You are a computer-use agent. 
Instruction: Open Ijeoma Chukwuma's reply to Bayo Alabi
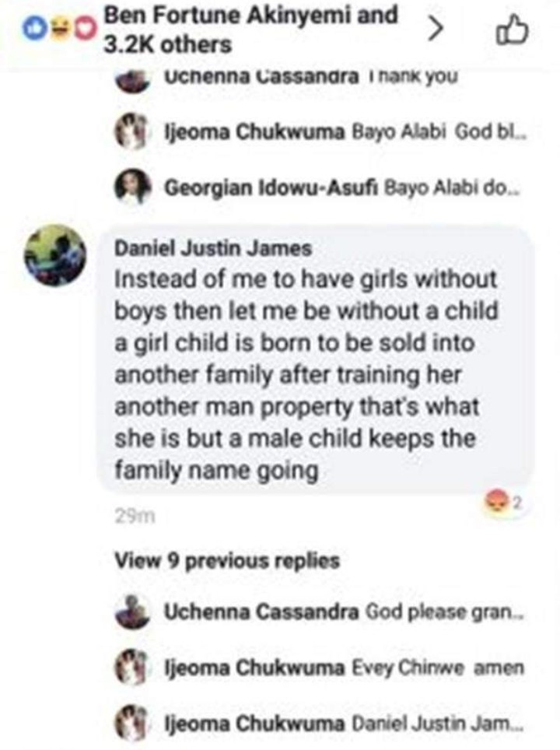(x=345, y=131)
